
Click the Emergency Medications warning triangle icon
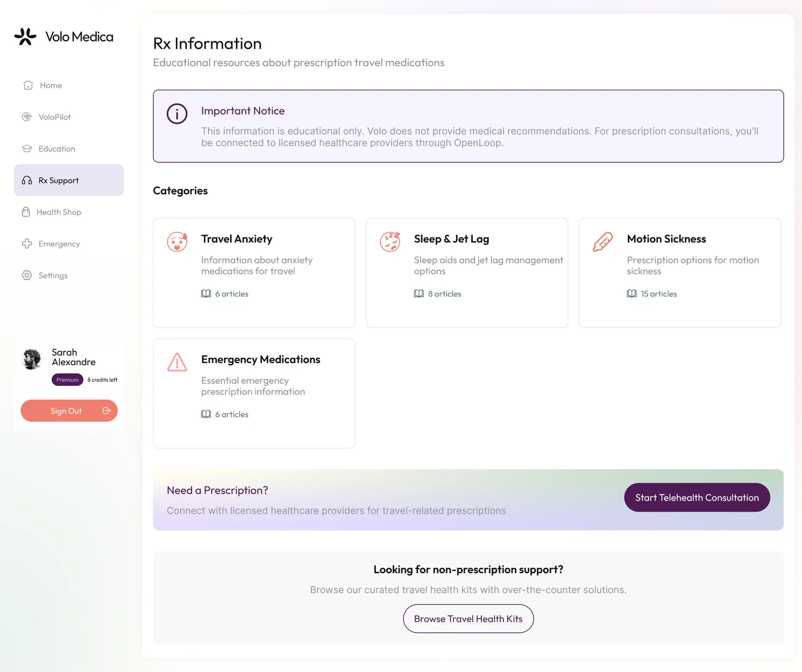click(177, 362)
